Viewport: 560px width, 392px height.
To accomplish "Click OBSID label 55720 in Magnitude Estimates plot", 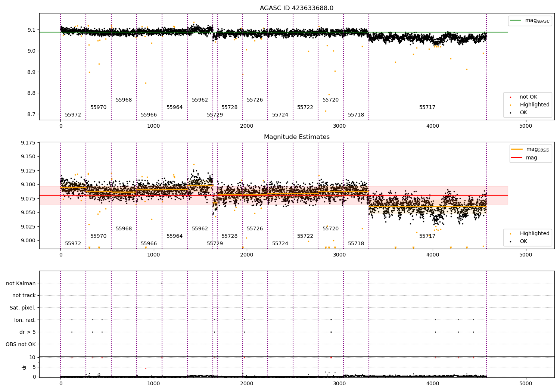I will [x=331, y=229].
